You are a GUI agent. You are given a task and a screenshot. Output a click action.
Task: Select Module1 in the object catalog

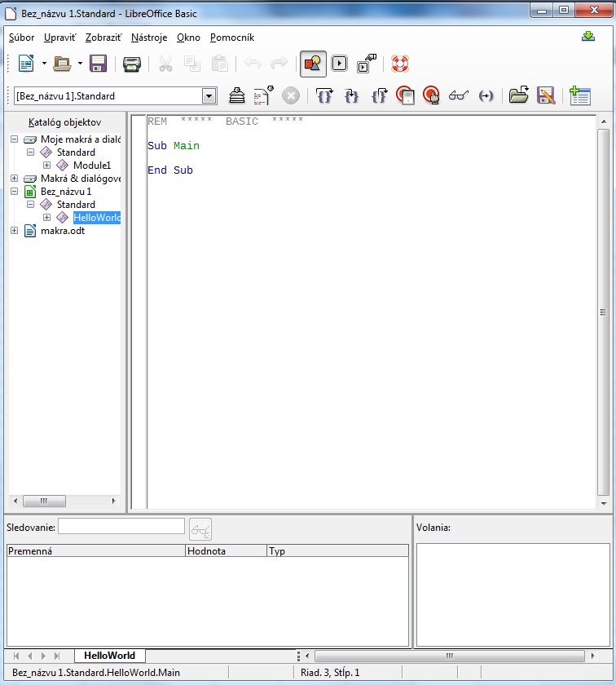tap(92, 166)
